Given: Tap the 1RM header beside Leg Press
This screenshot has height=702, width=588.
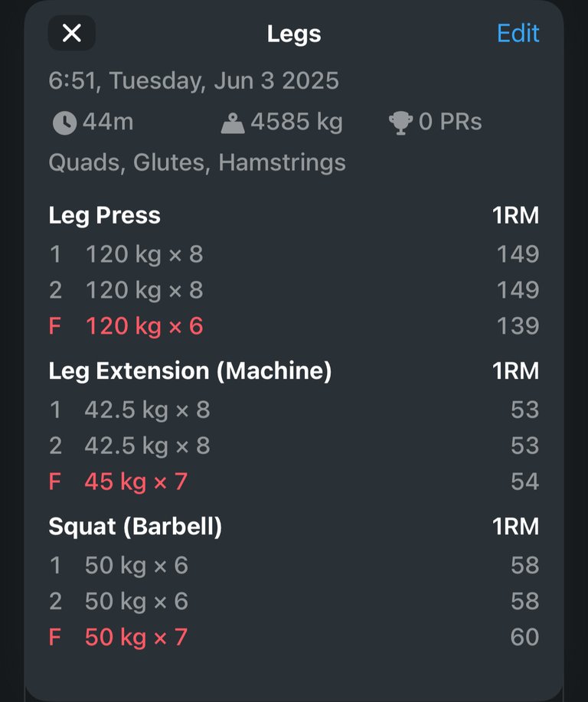Looking at the screenshot, I should pos(516,215).
